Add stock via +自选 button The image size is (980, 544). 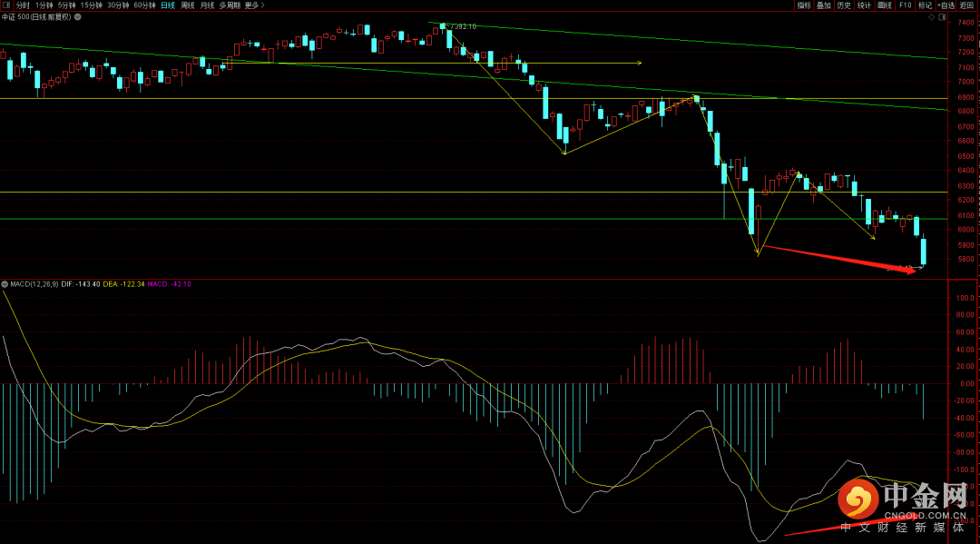(946, 5)
